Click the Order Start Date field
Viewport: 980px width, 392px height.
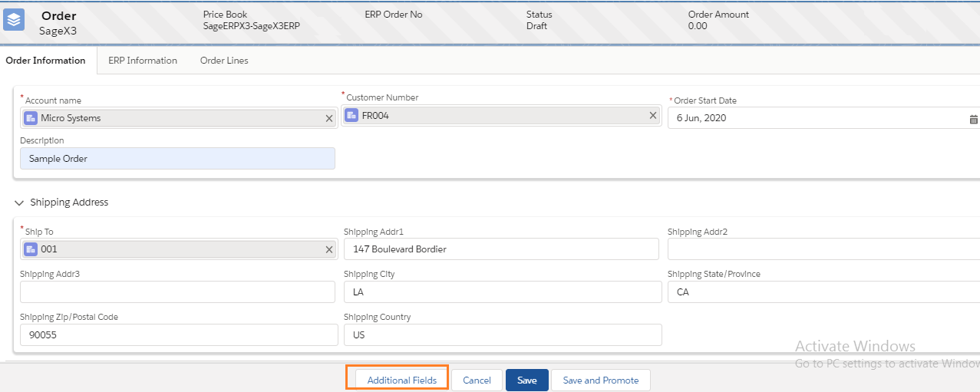[824, 118]
